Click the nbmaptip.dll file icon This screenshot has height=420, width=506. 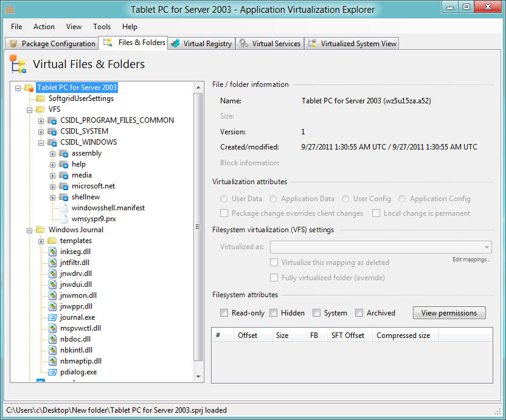point(52,361)
